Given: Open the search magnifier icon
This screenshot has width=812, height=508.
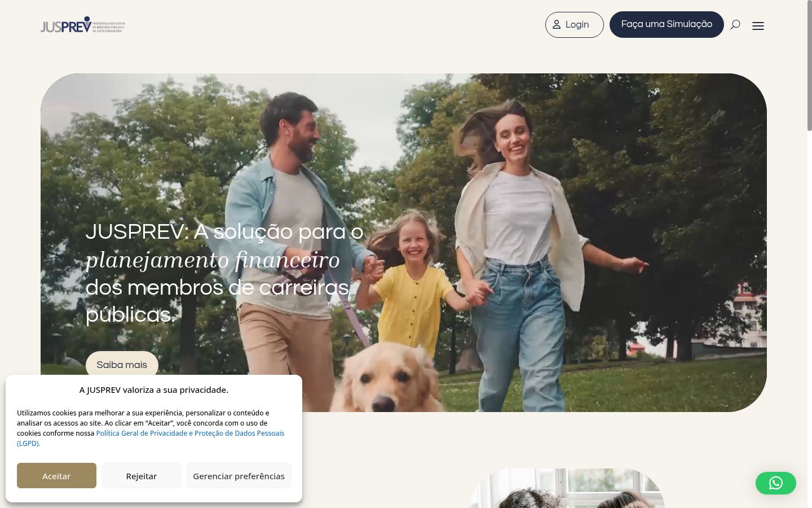Looking at the screenshot, I should 735,24.
